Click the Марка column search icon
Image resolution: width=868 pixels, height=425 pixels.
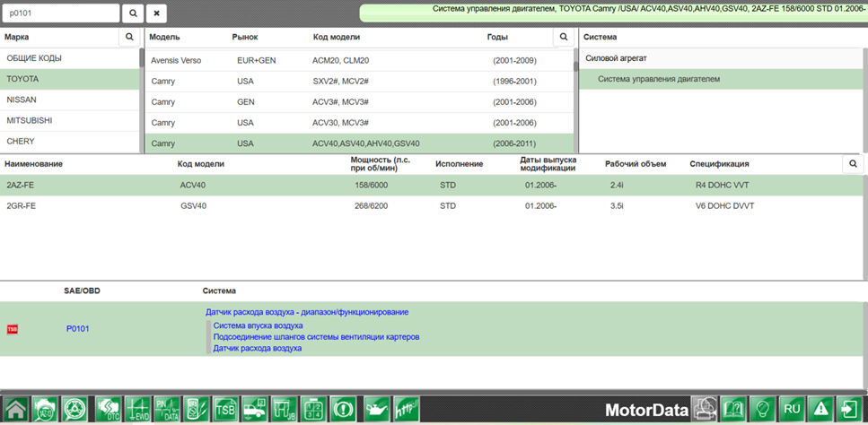click(x=129, y=37)
